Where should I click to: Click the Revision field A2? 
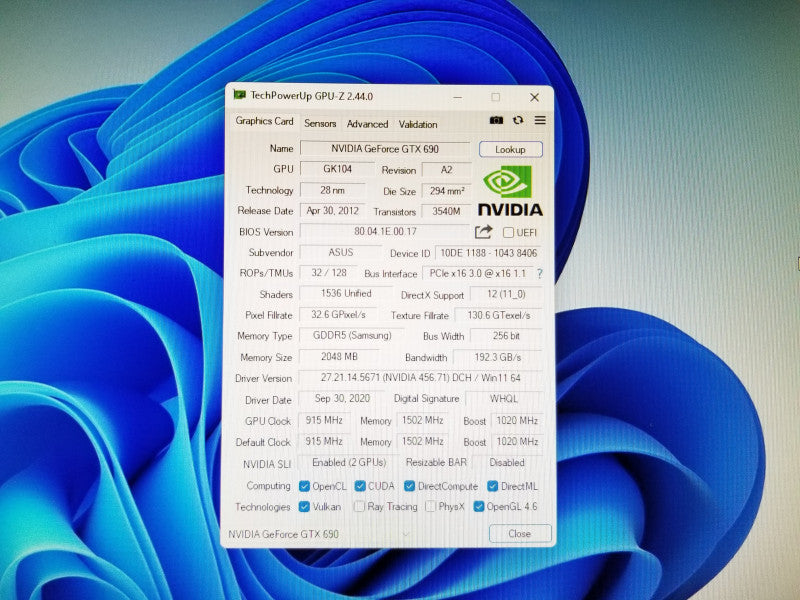click(x=446, y=169)
